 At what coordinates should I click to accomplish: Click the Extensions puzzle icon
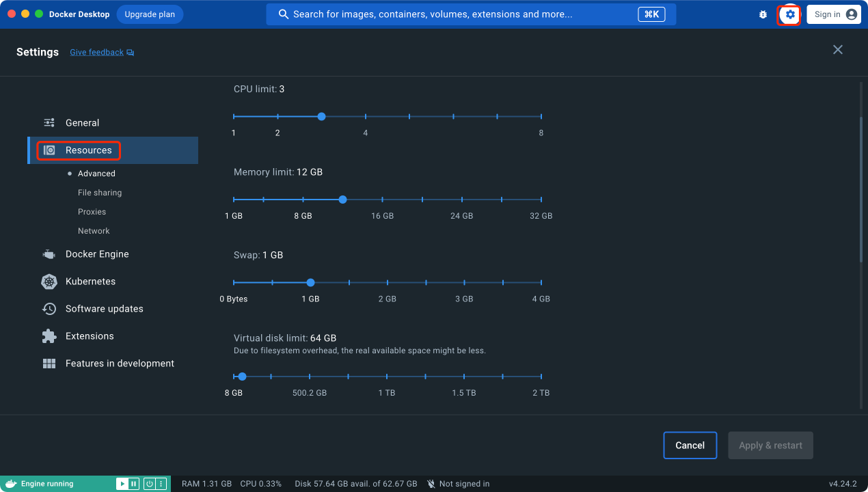(x=49, y=336)
